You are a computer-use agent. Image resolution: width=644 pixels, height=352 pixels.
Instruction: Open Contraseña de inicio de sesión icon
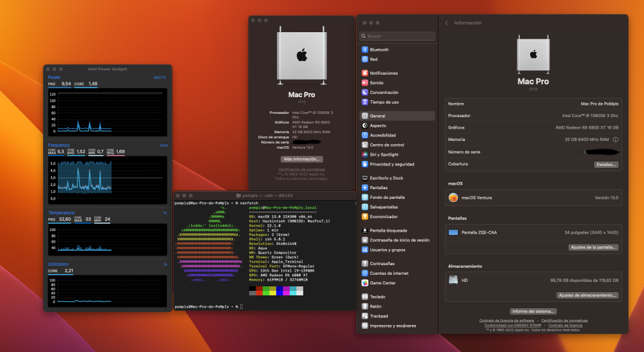[365, 240]
